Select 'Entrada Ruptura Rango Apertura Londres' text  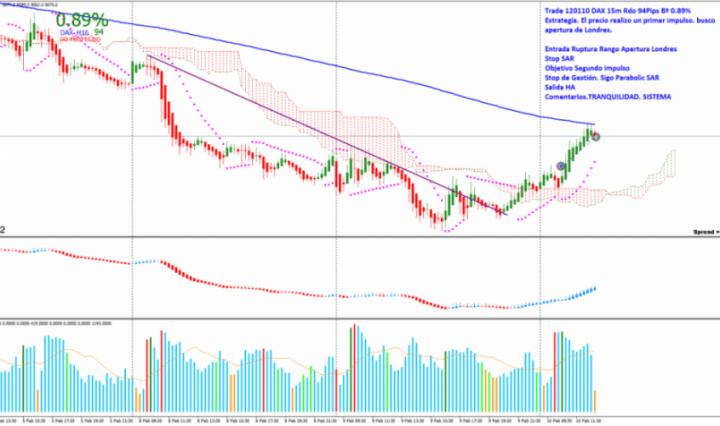point(610,49)
